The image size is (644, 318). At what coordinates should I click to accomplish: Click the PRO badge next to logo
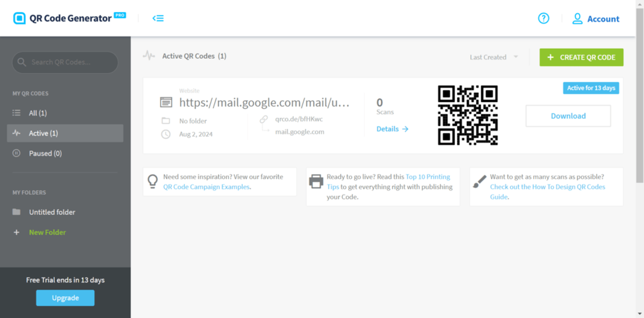click(120, 15)
